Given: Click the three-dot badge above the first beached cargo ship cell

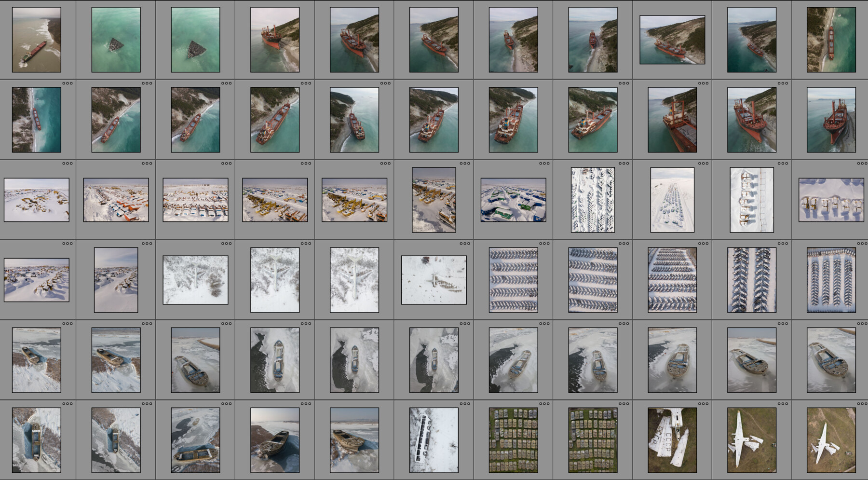Looking at the screenshot, I should click(x=68, y=83).
